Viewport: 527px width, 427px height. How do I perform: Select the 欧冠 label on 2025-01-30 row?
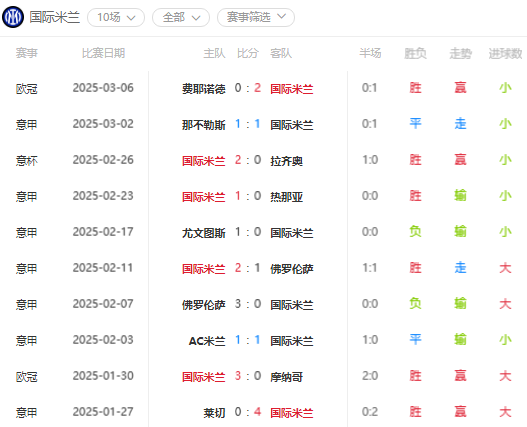[x=27, y=377]
